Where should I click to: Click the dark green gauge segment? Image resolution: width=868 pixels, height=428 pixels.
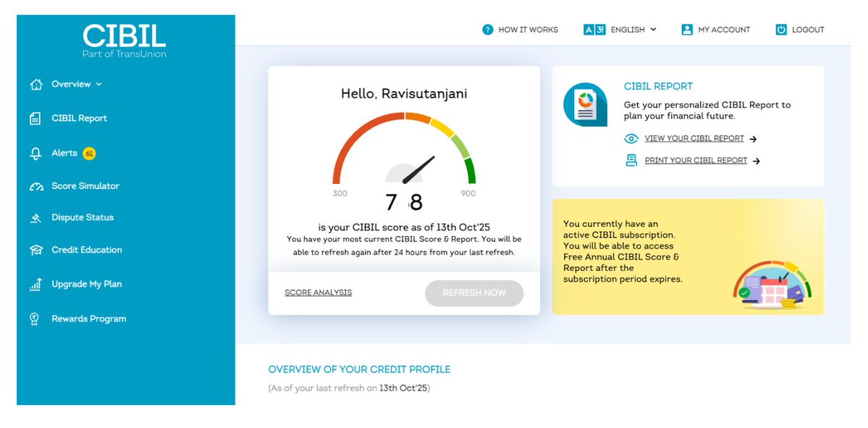pyautogui.click(x=470, y=171)
